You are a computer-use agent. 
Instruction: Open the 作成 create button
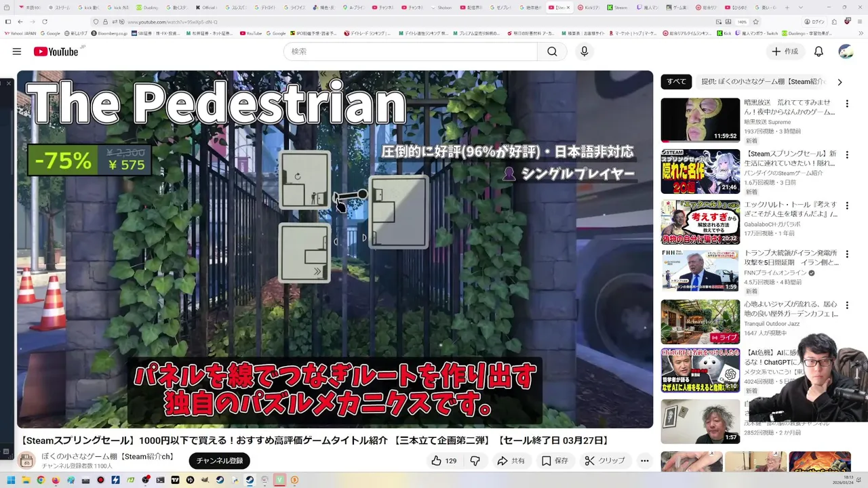click(785, 52)
